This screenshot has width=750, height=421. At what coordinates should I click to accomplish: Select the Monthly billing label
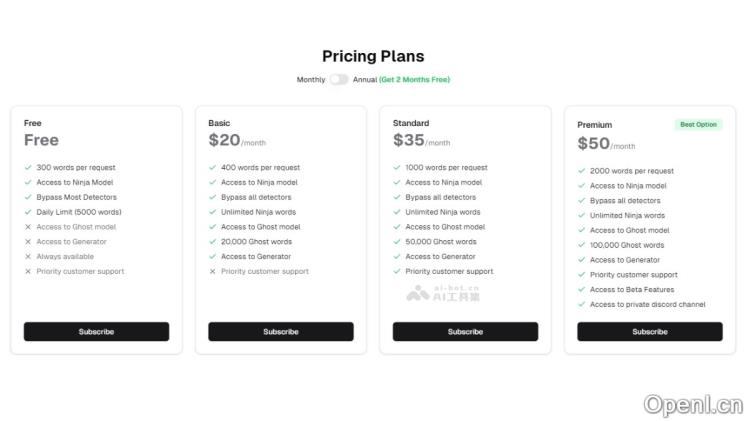click(310, 80)
